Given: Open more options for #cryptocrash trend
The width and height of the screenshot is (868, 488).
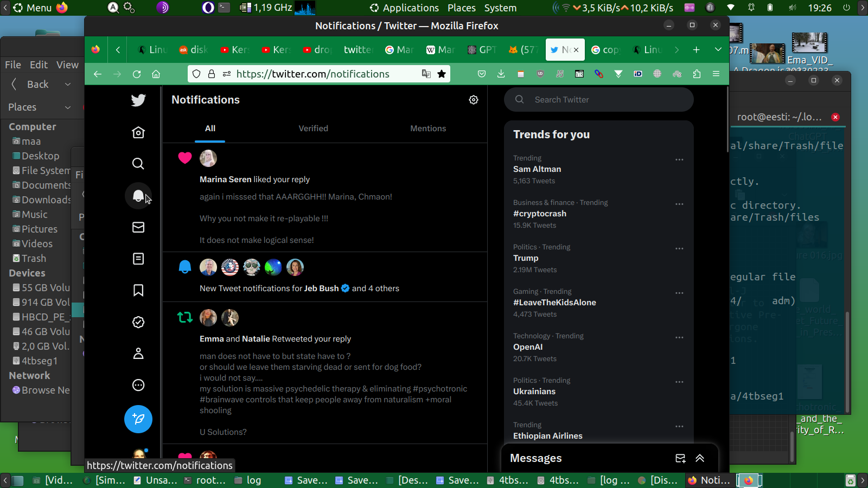Looking at the screenshot, I should [x=679, y=204].
